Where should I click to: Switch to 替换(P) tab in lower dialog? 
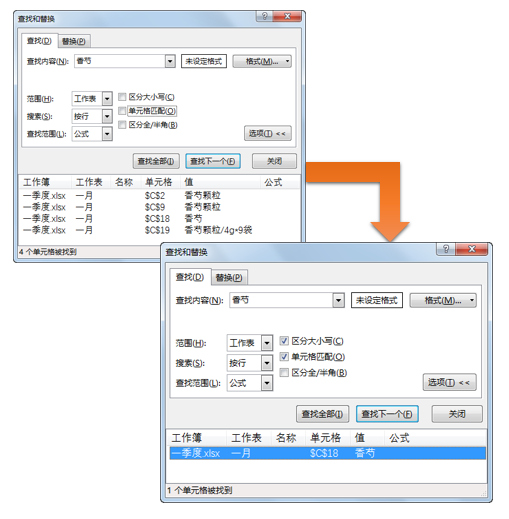(x=229, y=278)
